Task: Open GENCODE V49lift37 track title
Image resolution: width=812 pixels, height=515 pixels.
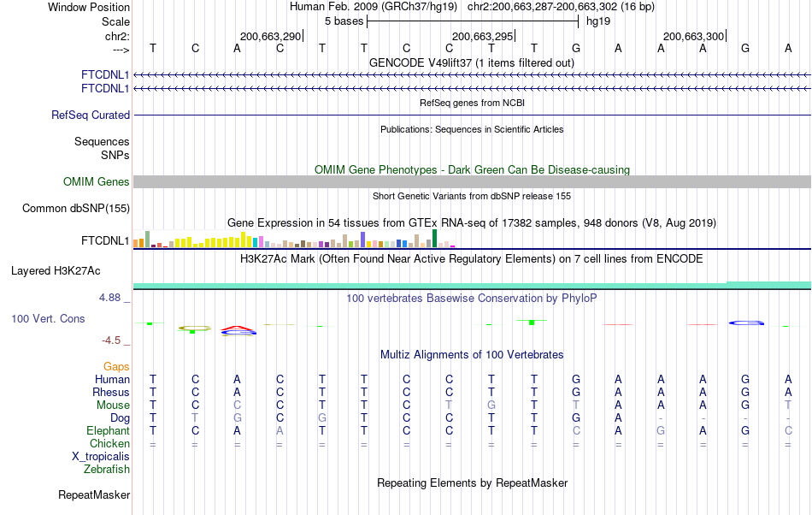Action: pyautogui.click(x=472, y=62)
